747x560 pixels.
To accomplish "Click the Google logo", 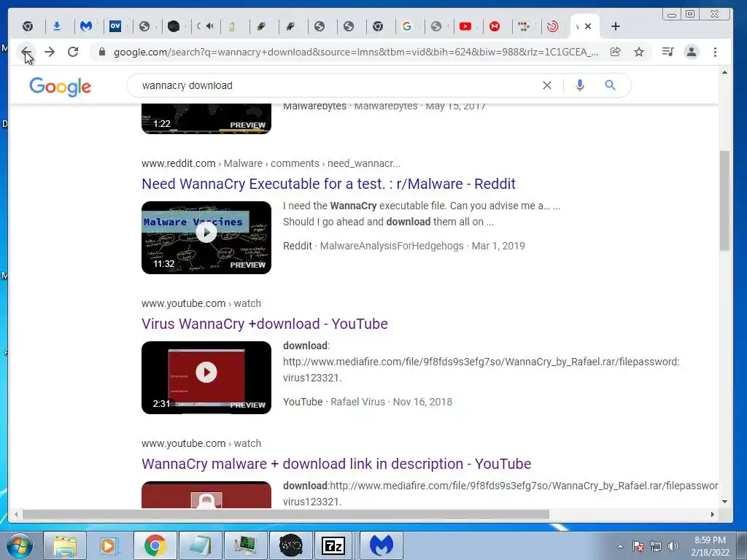I will click(x=60, y=86).
